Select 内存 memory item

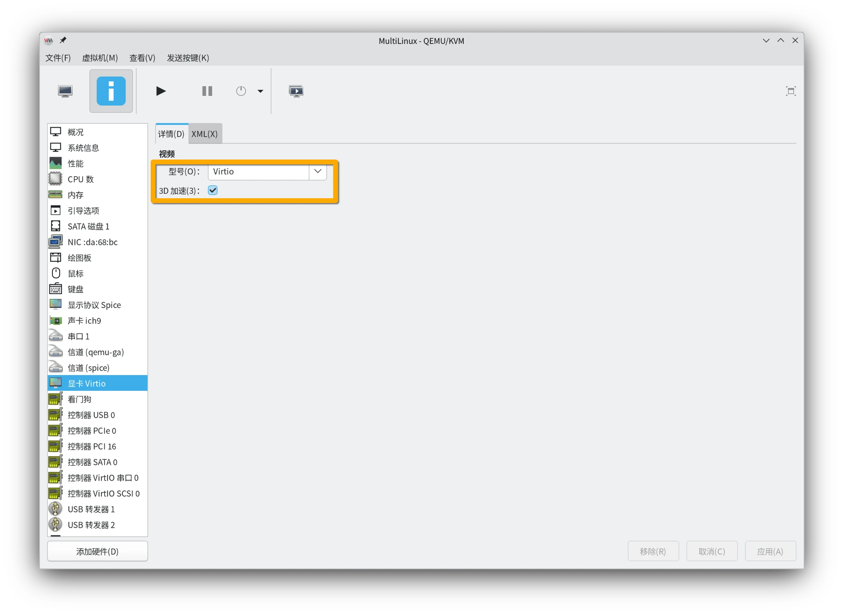[x=97, y=195]
